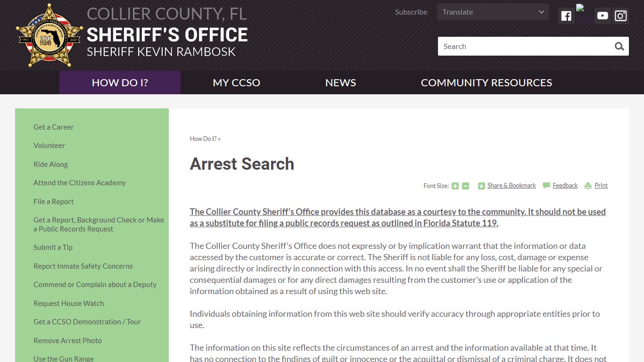Click the Share & Bookmark plus icon
Screen dimensions: 644x362
(x=481, y=186)
